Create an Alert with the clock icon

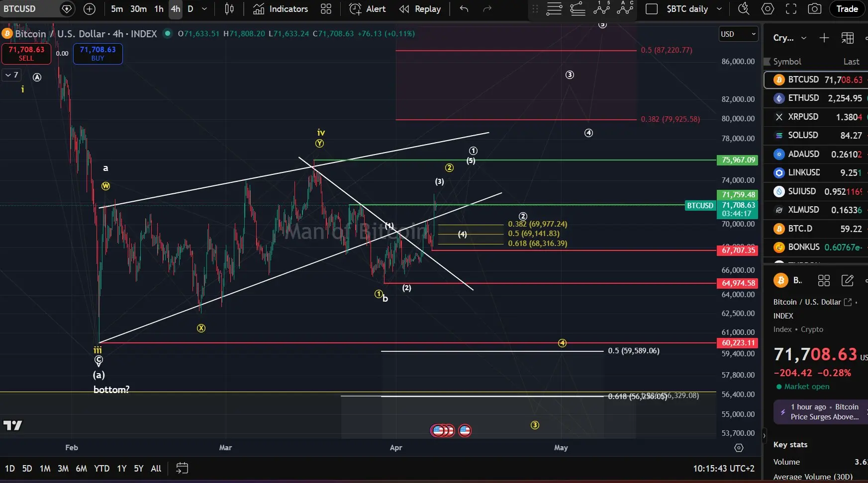click(368, 9)
